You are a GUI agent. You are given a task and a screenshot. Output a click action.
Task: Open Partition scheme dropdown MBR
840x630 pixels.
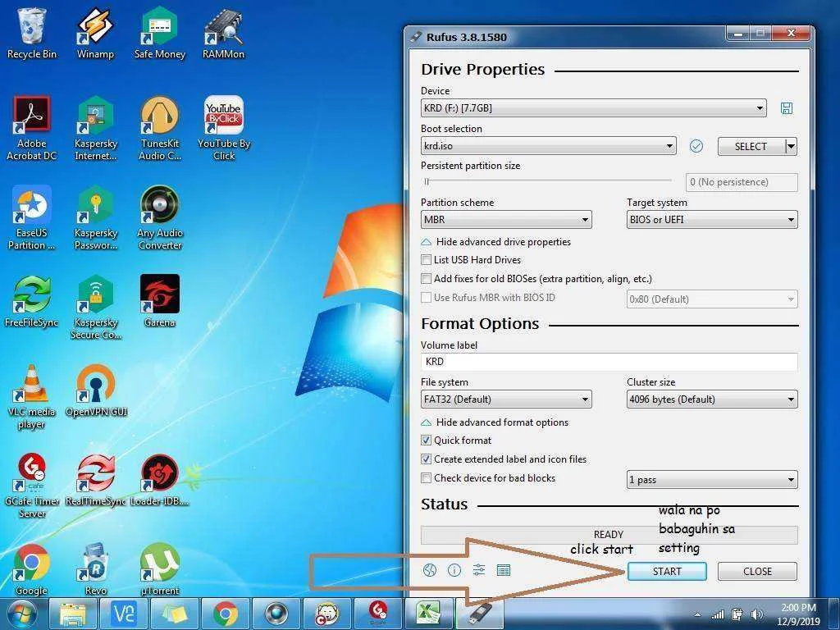click(x=506, y=220)
